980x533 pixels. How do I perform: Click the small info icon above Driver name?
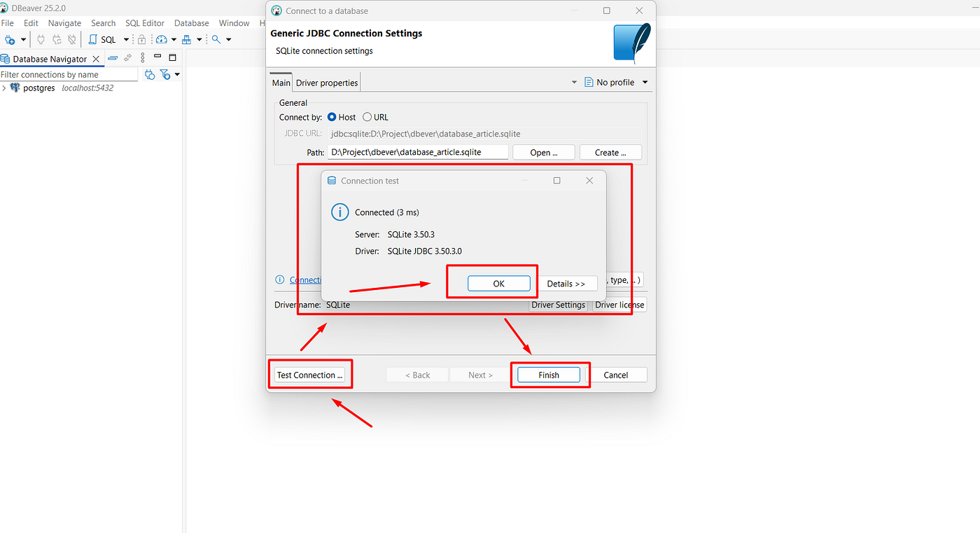pyautogui.click(x=279, y=279)
